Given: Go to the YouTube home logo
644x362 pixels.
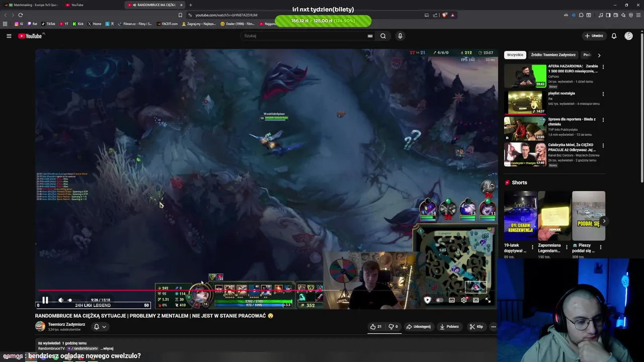Looking at the screenshot, I should (x=31, y=36).
